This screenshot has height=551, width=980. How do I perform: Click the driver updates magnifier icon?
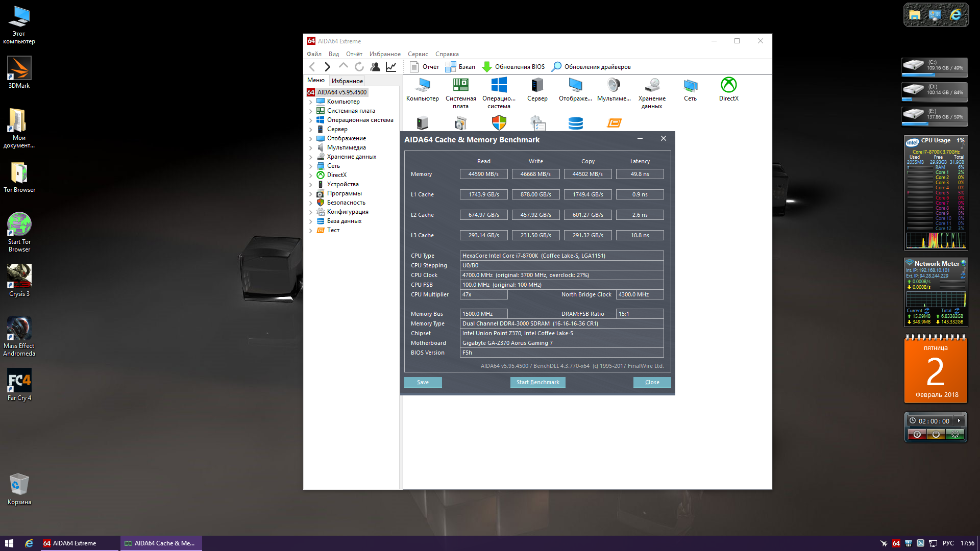556,67
